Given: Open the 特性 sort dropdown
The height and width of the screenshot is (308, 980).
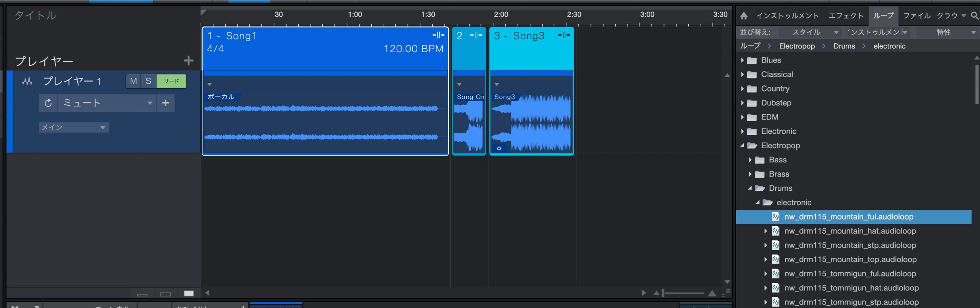Looking at the screenshot, I should pos(948,33).
